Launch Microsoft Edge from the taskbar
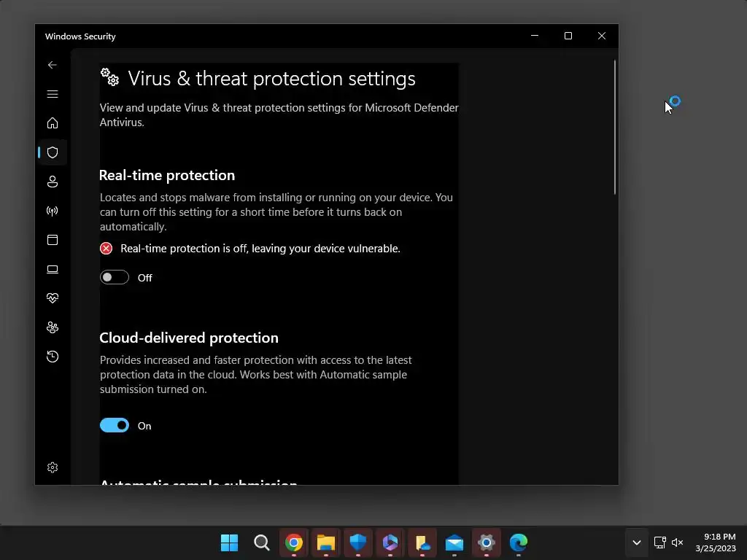This screenshot has height=560, width=747. (x=519, y=542)
